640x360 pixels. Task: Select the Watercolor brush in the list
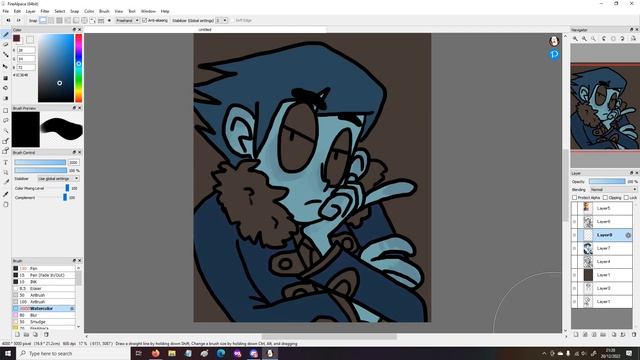[44, 309]
